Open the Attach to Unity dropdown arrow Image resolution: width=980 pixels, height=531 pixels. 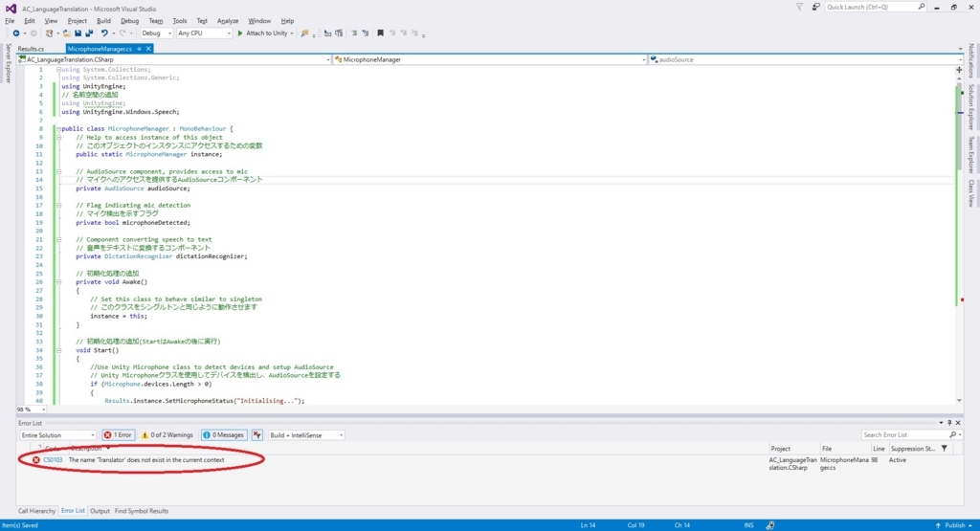(292, 33)
